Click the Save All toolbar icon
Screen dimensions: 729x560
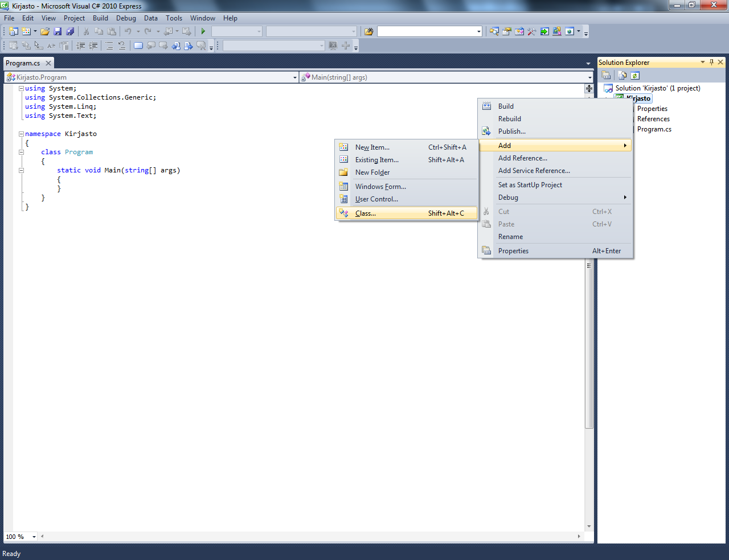point(70,31)
